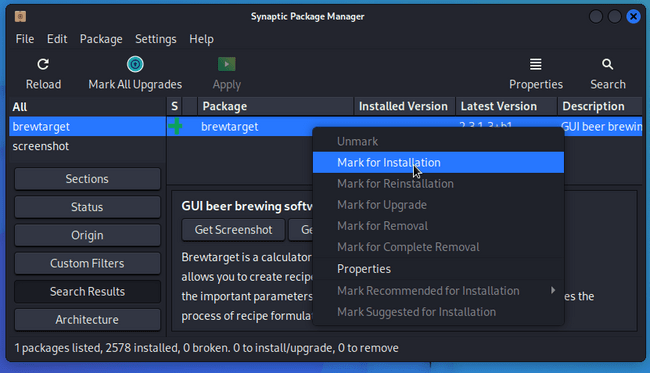Click the Apply toolbar icon
Screen dimensions: 650x373
[x=226, y=64]
